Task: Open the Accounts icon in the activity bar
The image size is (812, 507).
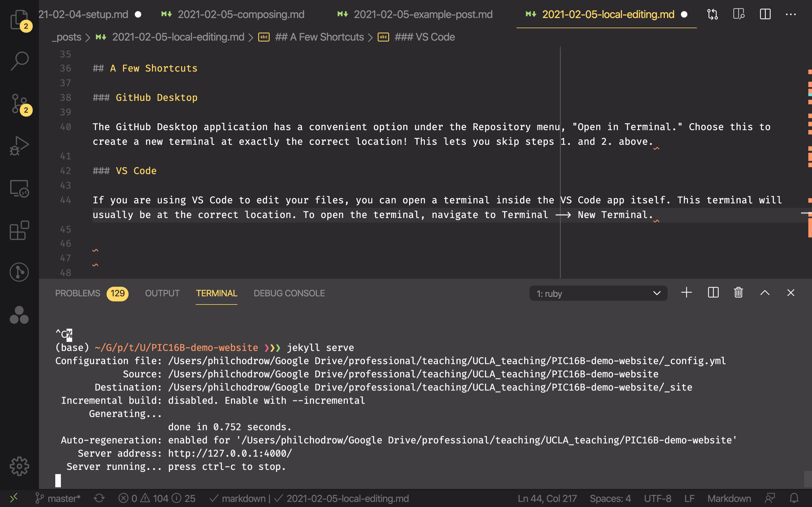Action: (19, 315)
